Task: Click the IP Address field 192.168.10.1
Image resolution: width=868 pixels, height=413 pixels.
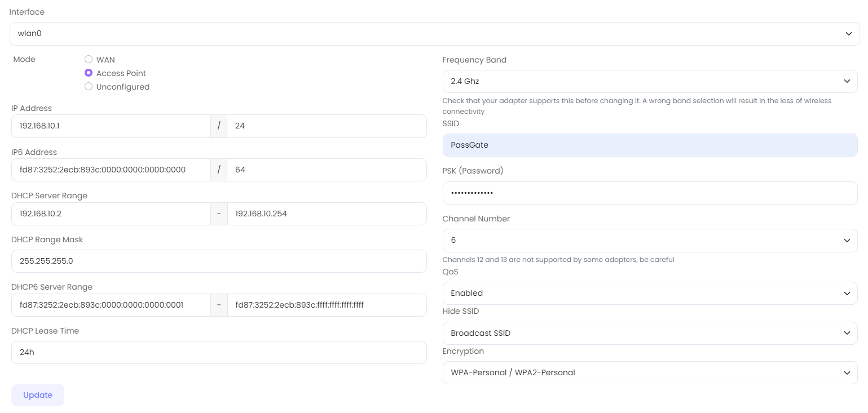Action: click(111, 126)
